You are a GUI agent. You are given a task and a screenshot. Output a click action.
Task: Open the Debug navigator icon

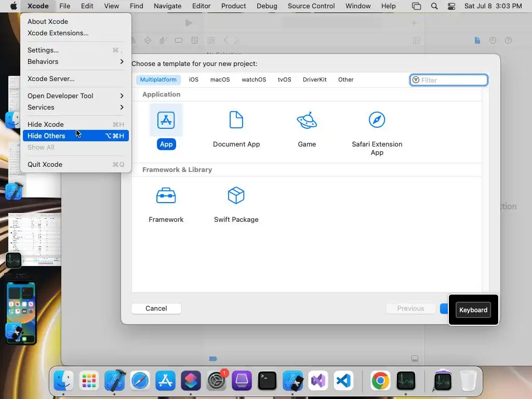[163, 41]
